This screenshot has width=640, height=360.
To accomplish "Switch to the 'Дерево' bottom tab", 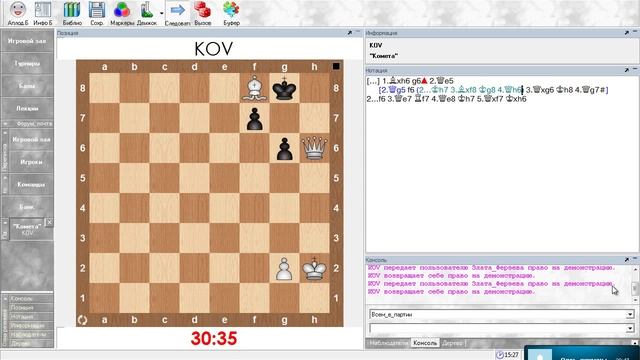I will tap(453, 343).
